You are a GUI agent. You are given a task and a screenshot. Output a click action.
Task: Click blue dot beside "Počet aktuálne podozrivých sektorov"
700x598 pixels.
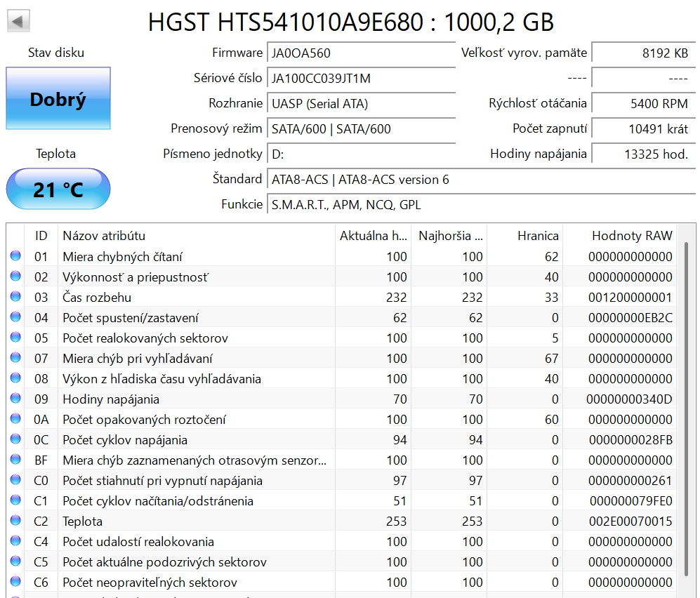tap(15, 562)
